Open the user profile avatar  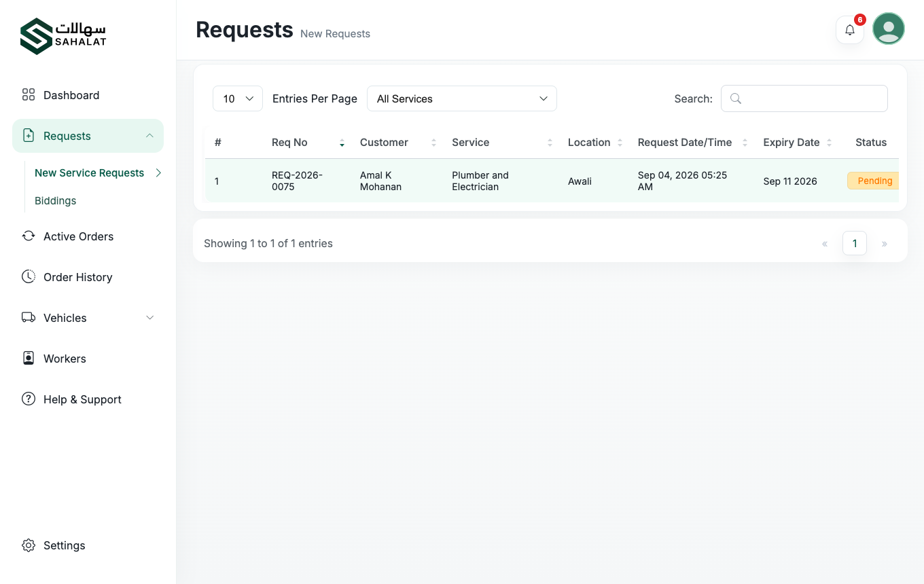pos(889,29)
